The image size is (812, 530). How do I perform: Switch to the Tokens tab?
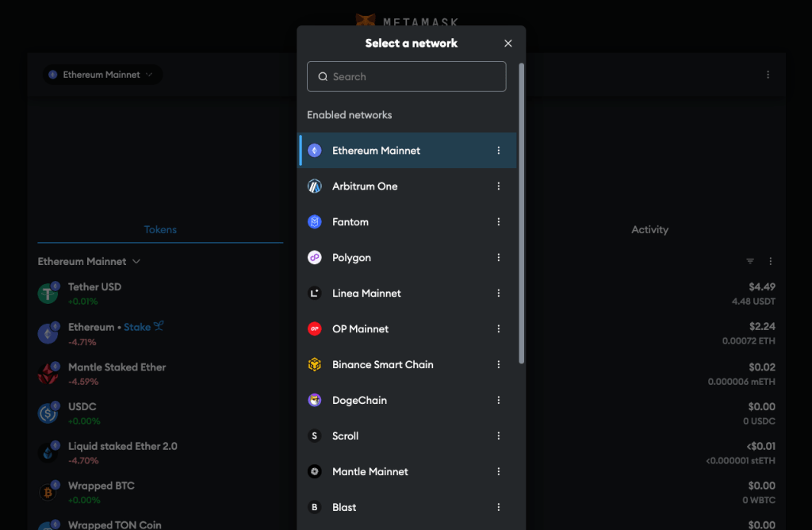pos(160,229)
